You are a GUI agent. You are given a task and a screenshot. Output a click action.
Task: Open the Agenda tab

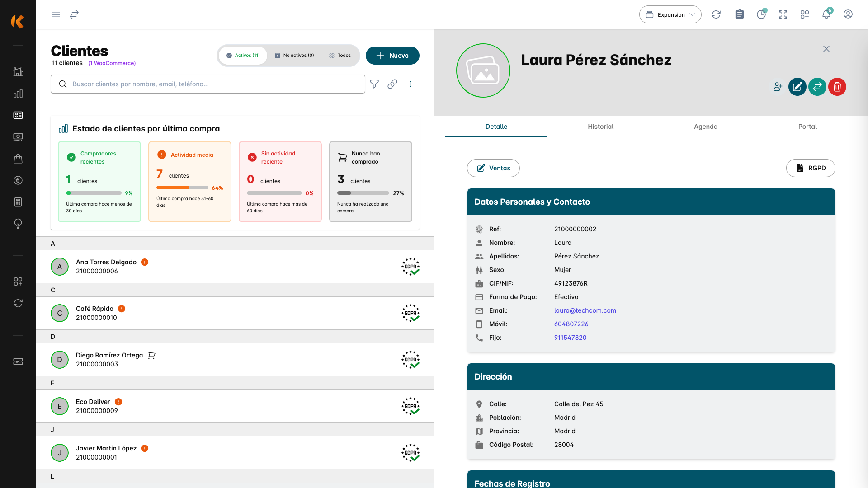pyautogui.click(x=706, y=127)
